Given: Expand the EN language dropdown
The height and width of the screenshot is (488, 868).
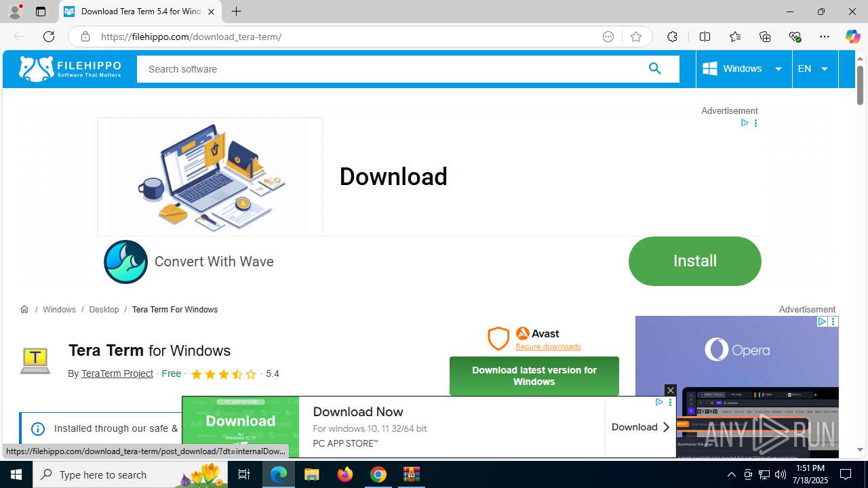Looking at the screenshot, I should point(814,68).
